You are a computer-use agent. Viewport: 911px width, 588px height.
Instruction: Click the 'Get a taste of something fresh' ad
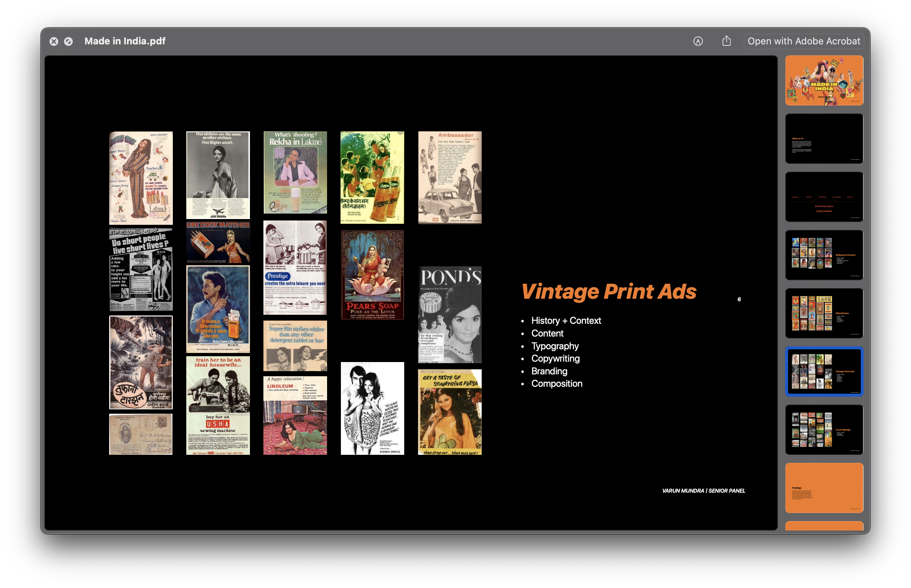[450, 412]
